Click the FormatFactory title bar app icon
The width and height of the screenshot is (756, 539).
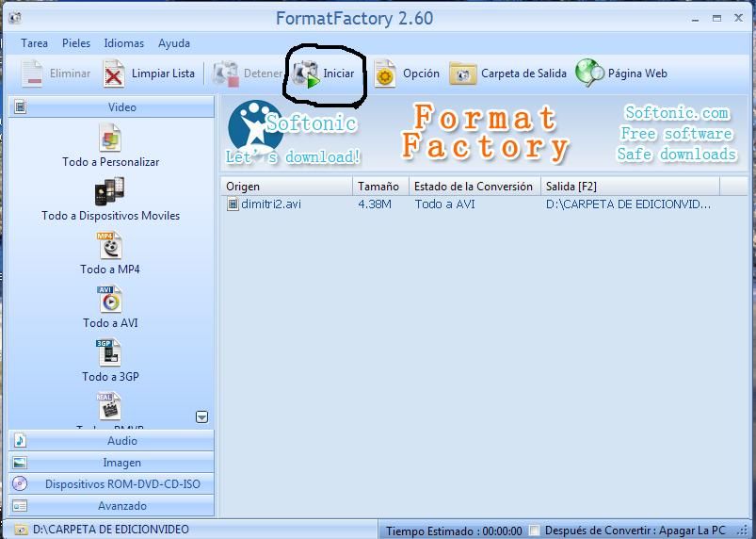coord(15,18)
